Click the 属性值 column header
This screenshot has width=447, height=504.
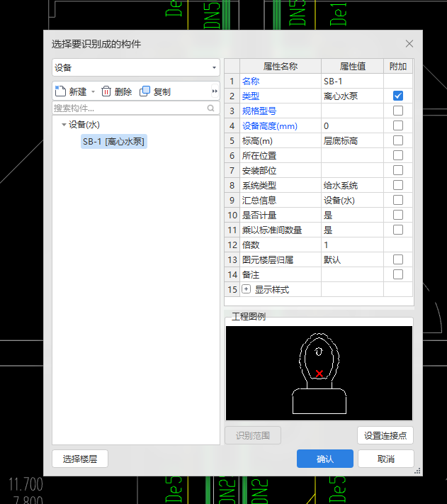pyautogui.click(x=352, y=66)
